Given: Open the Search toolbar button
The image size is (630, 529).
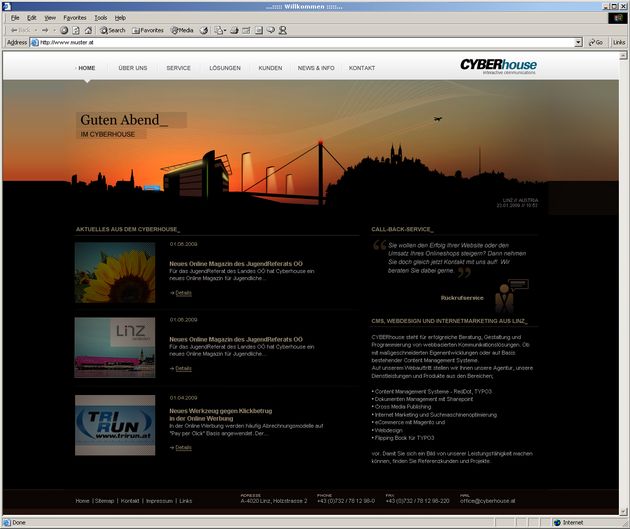Looking at the screenshot, I should [x=112, y=30].
